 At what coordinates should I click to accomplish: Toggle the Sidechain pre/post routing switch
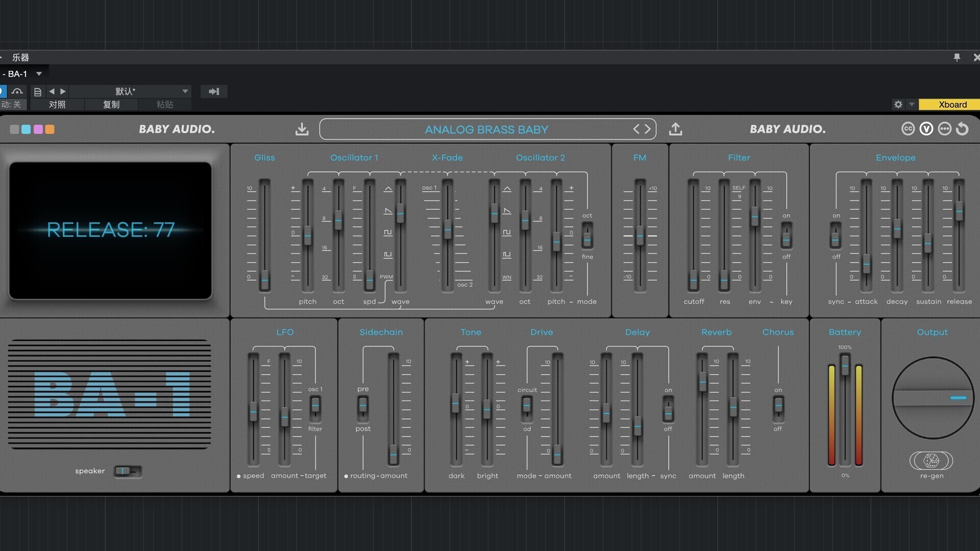363,409
